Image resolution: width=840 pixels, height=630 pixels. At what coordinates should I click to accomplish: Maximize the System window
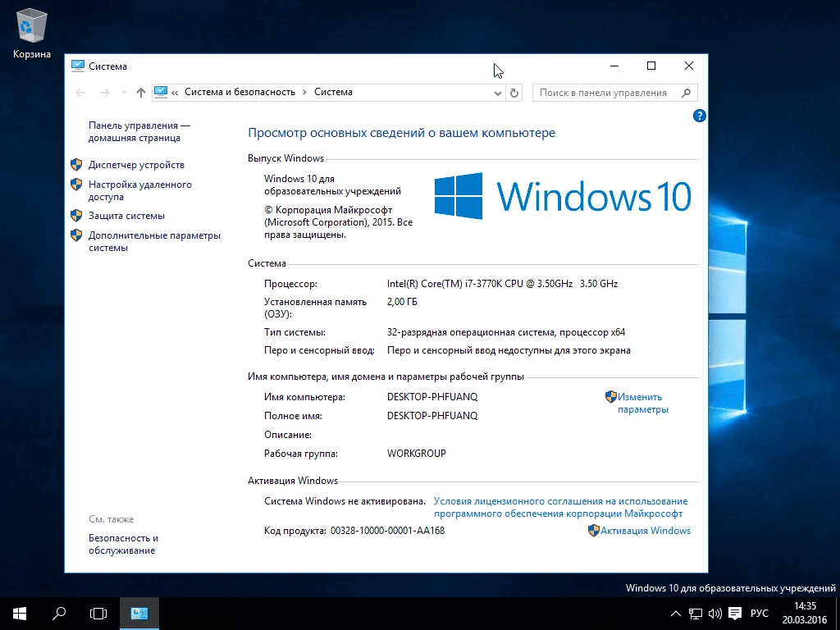point(651,66)
